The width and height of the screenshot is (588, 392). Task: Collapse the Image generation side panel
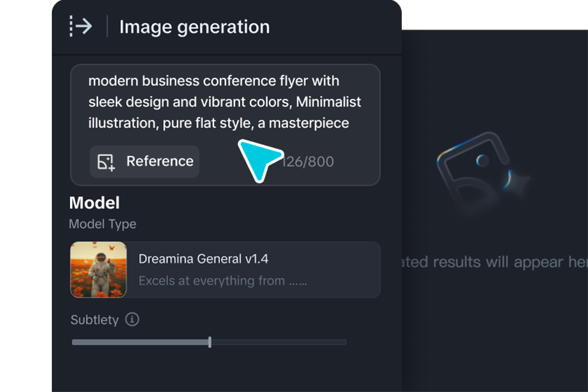81,27
